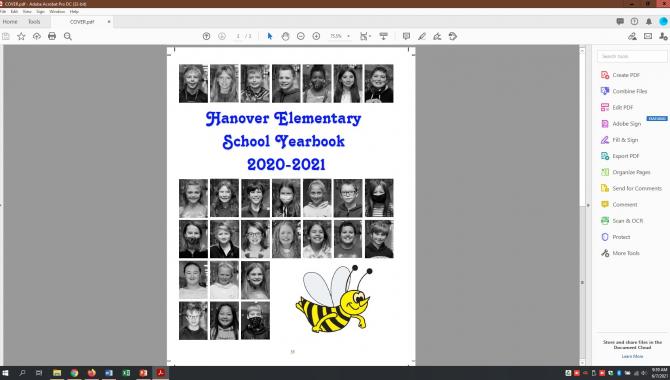Open the Windows Start menu

point(6,373)
